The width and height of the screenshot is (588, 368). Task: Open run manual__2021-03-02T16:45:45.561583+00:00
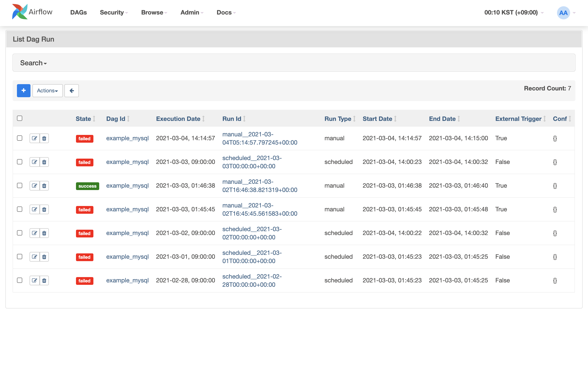(260, 210)
